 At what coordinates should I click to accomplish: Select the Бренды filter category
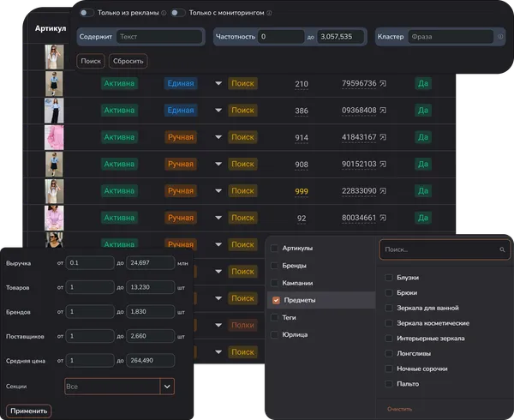click(296, 266)
